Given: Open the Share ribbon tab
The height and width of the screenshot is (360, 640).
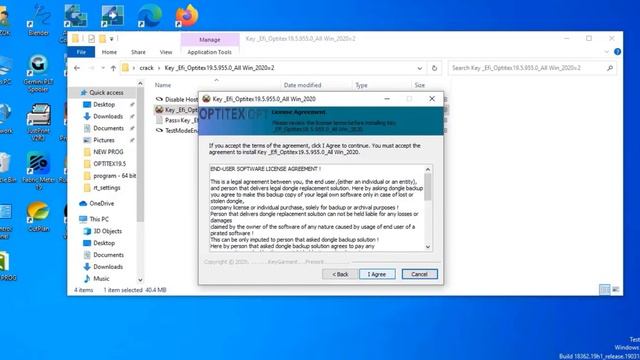Looking at the screenshot, I should [138, 52].
